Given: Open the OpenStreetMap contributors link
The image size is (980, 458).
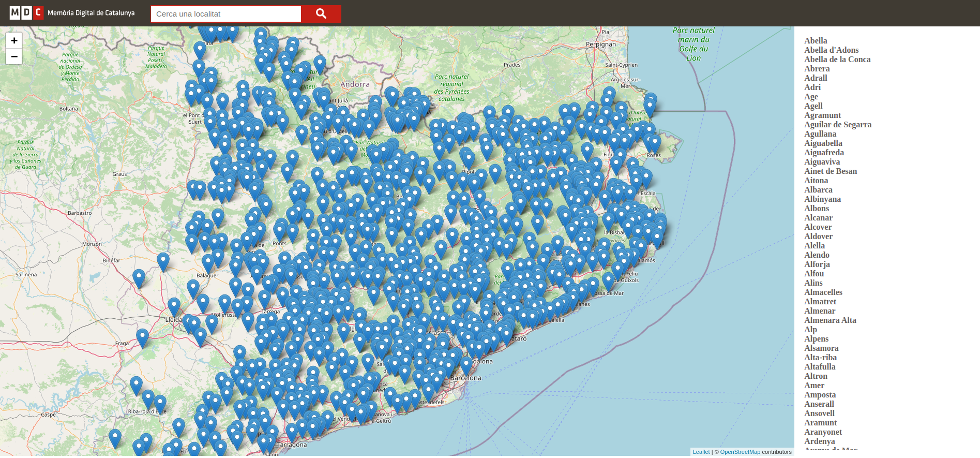Looking at the screenshot, I should coord(740,452).
